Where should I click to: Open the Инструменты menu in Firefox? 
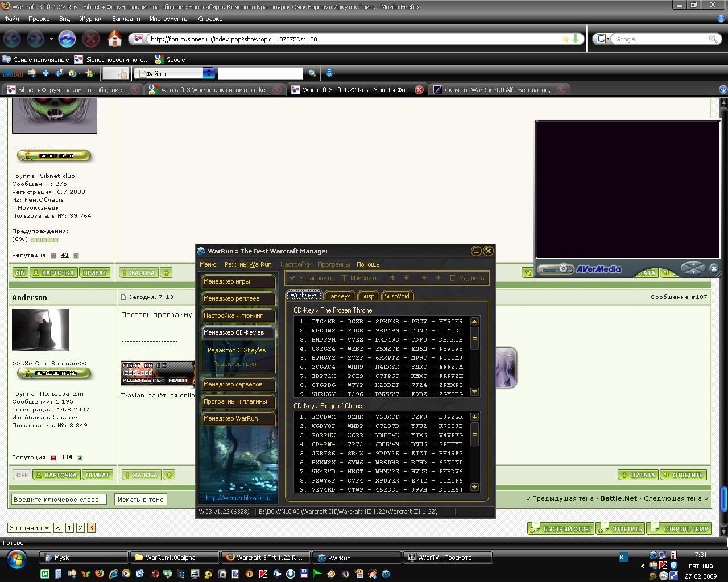[x=169, y=19]
